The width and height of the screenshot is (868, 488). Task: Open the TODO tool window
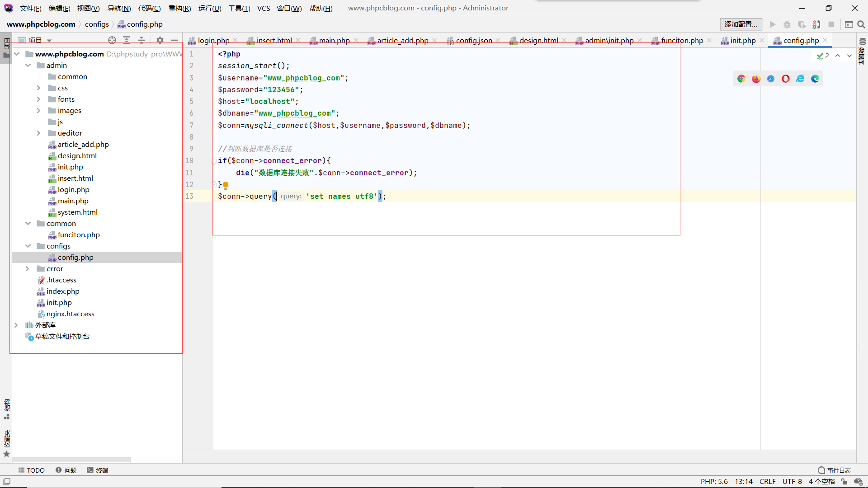point(31,470)
